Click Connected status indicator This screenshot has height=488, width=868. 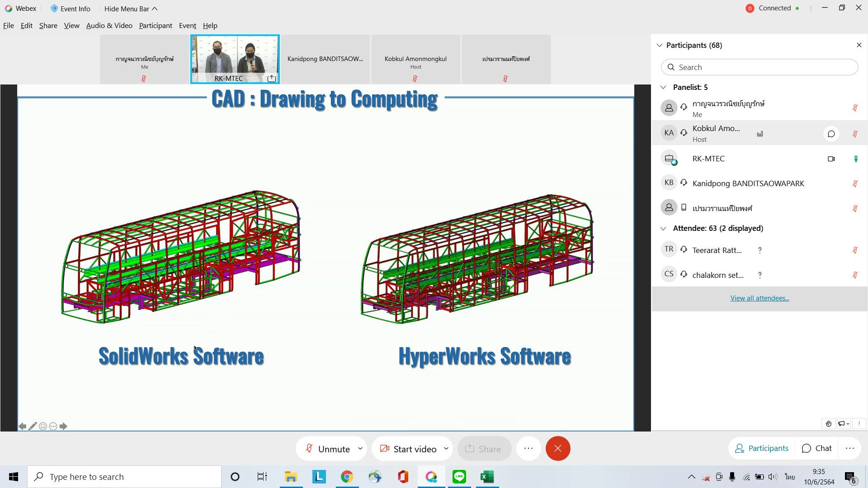[773, 8]
